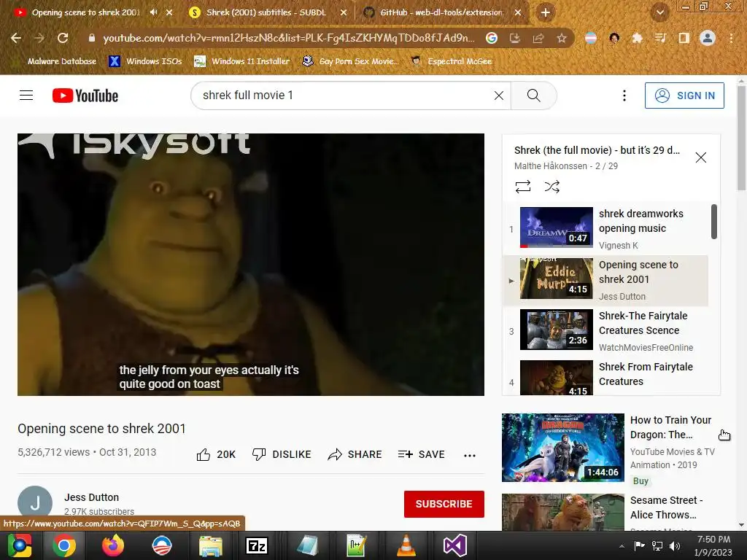The height and width of the screenshot is (560, 747).
Task: Open a new tab with plus button
Action: pyautogui.click(x=546, y=13)
